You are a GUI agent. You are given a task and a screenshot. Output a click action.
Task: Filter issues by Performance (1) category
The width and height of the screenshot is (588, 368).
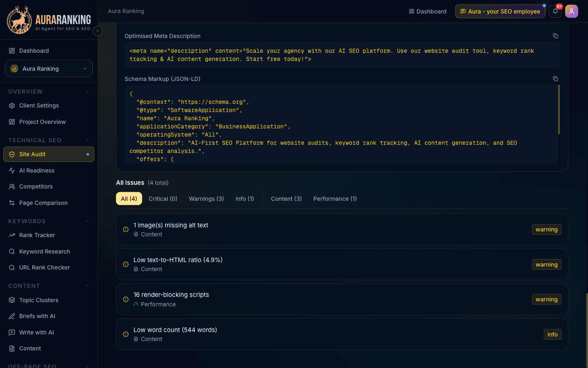pos(335,199)
